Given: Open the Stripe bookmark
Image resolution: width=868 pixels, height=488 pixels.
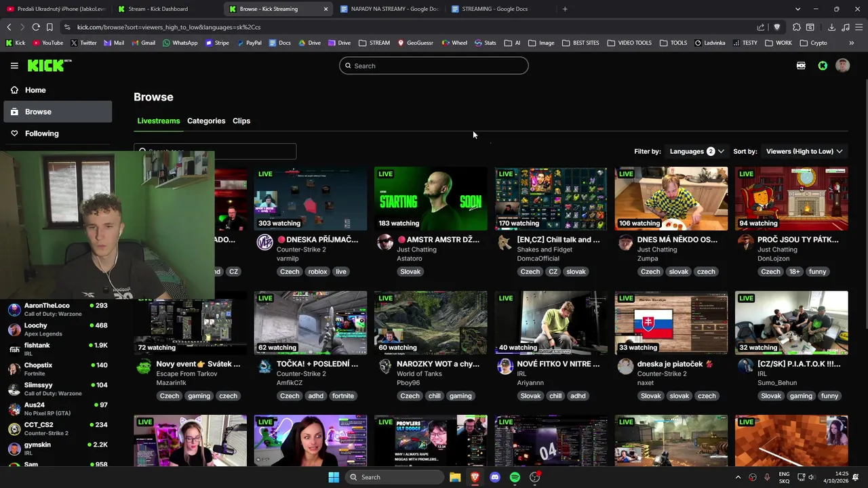Looking at the screenshot, I should (217, 43).
